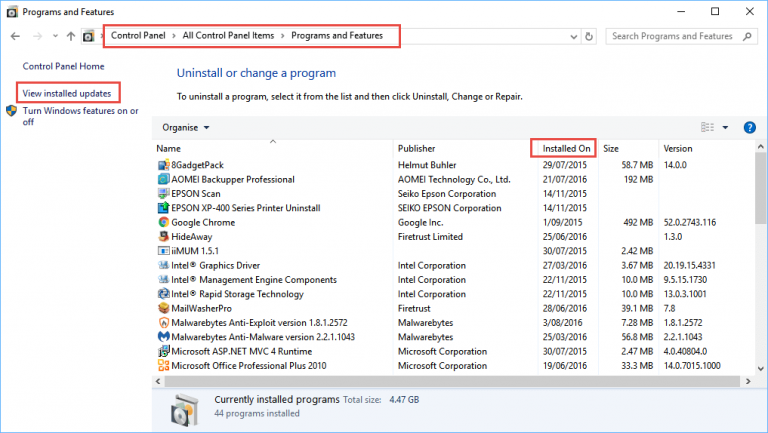Click the change view icon
Screen dimensions: 768x433
pyautogui.click(x=707, y=127)
